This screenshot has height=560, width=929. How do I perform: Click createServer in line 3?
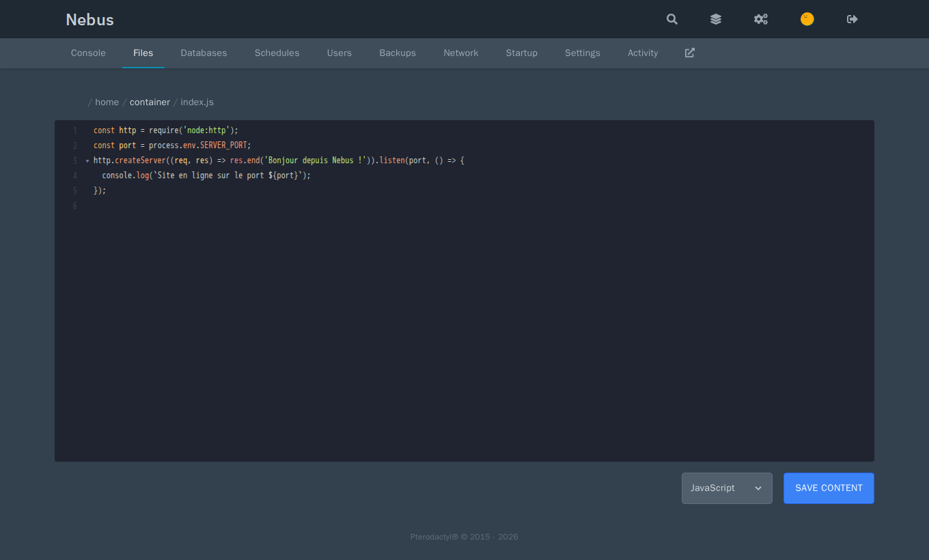(x=140, y=160)
